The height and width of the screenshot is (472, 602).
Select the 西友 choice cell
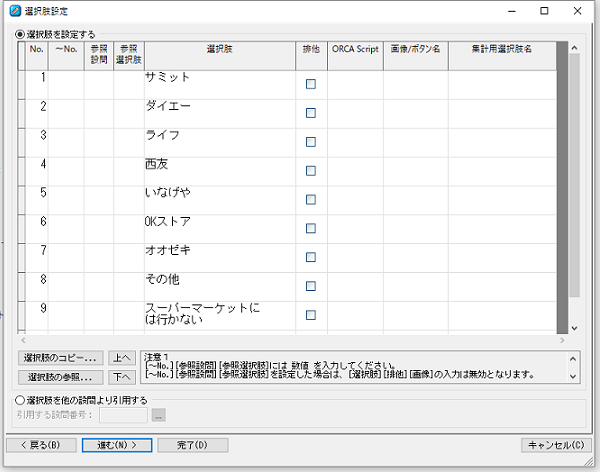220,171
